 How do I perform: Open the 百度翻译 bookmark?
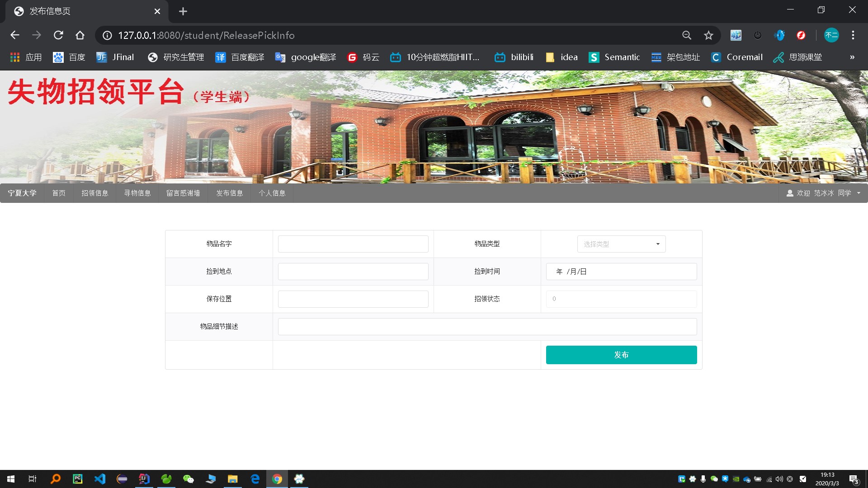[x=240, y=57]
